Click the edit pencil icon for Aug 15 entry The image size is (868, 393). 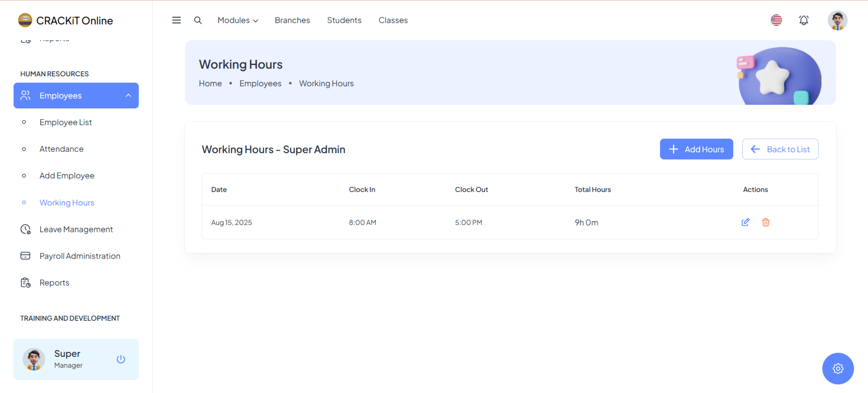pos(745,222)
